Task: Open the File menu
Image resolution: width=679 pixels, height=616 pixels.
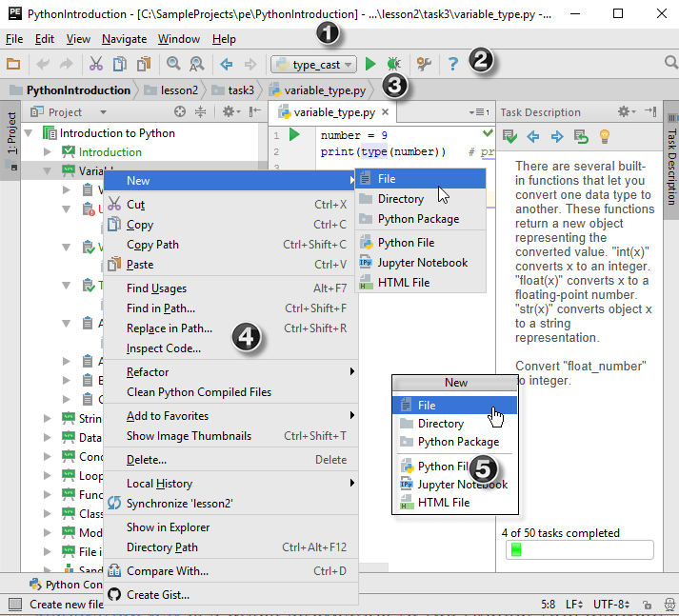Action: coord(14,39)
